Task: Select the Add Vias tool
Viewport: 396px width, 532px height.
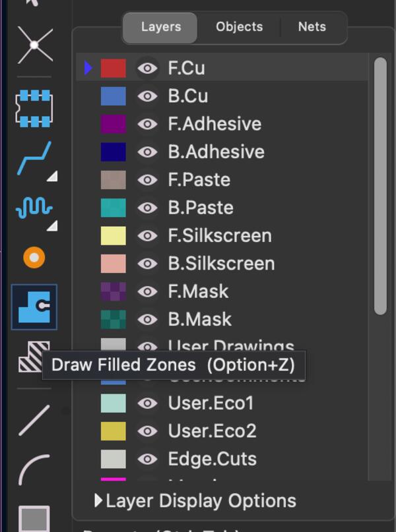Action: pos(34,257)
